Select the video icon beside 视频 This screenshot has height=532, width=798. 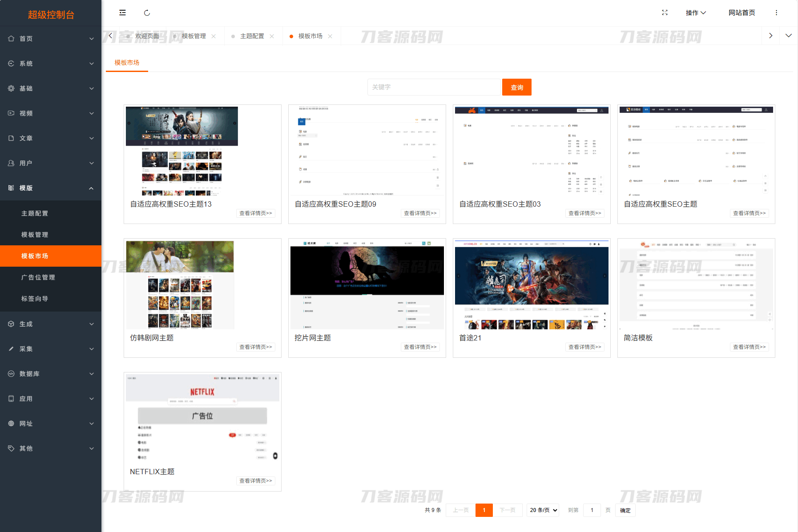point(11,113)
